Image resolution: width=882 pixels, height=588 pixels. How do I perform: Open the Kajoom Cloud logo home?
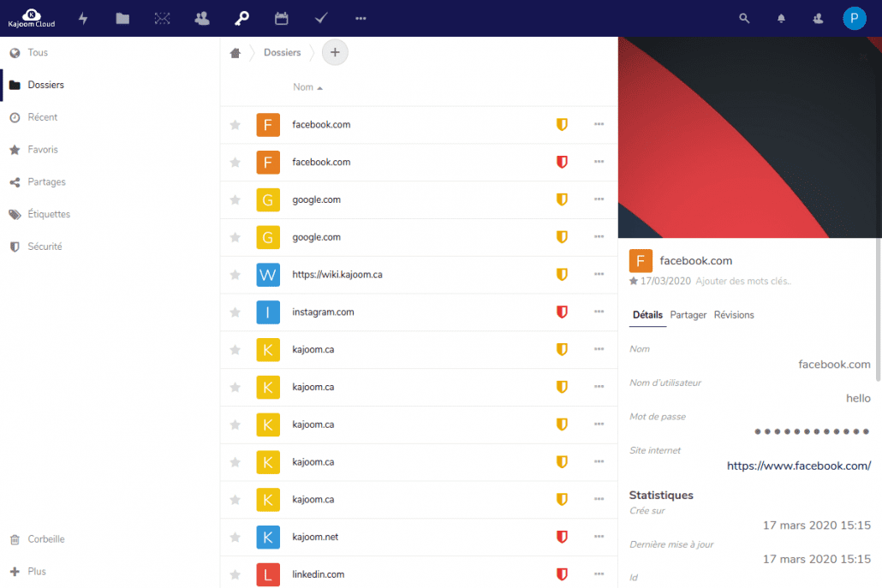tap(32, 18)
